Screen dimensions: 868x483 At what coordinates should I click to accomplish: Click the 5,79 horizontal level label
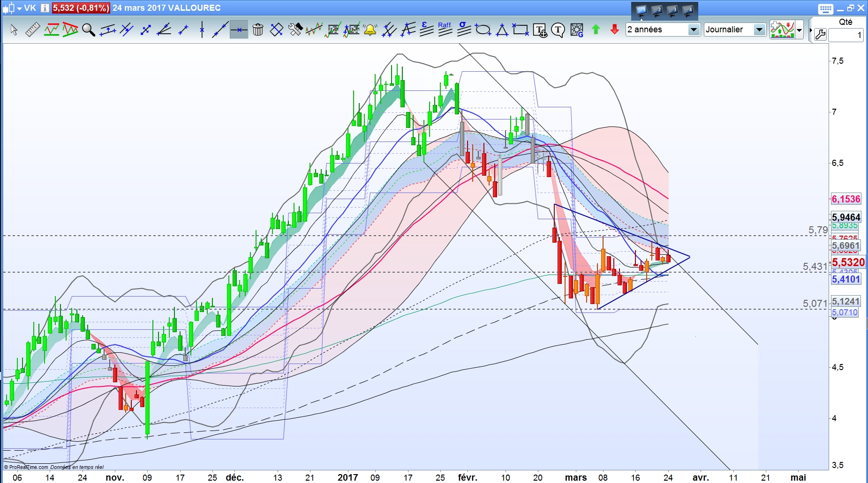pyautogui.click(x=818, y=230)
